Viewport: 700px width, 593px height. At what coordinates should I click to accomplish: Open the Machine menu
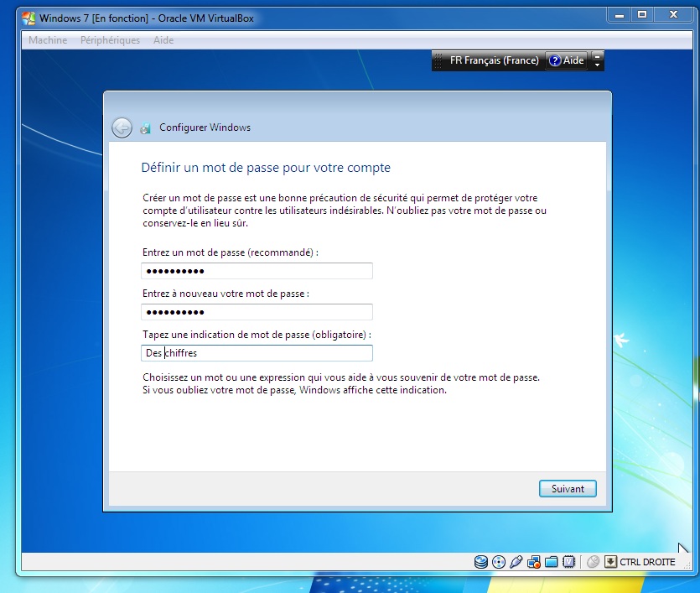point(48,40)
